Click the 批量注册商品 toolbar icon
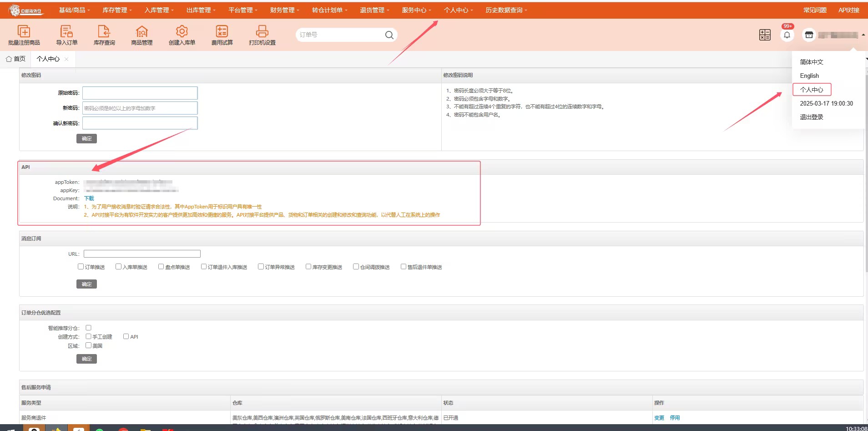 coord(24,31)
